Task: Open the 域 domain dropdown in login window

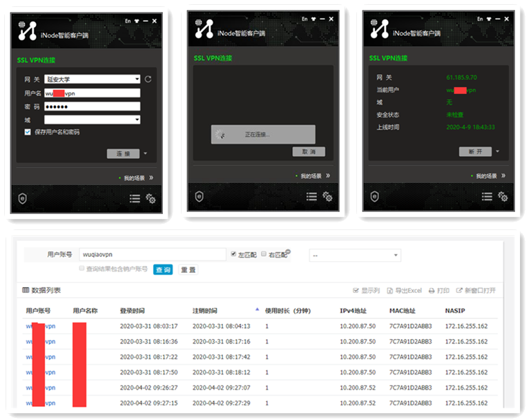Action: point(92,120)
